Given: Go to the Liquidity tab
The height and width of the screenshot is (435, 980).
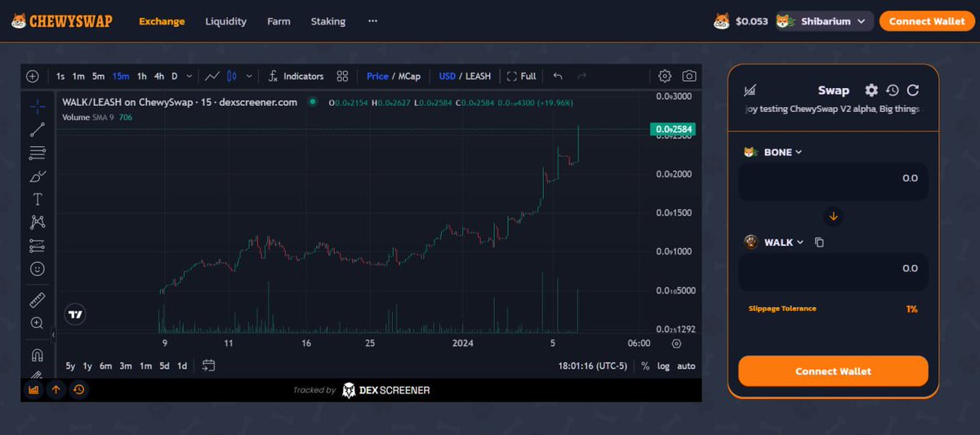Looking at the screenshot, I should 225,21.
